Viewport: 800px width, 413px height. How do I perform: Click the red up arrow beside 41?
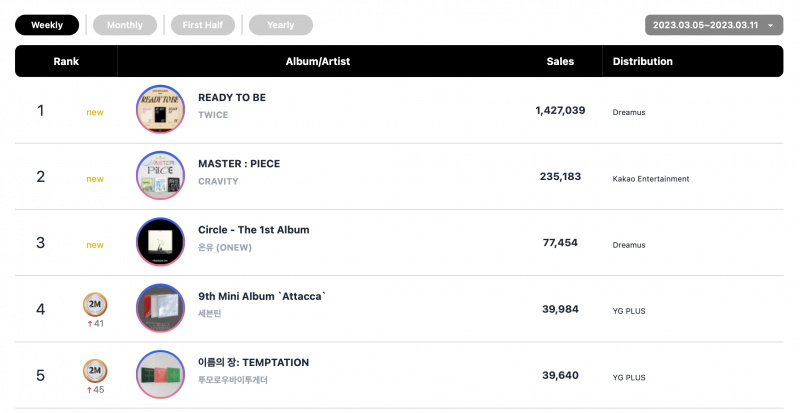(x=90, y=324)
